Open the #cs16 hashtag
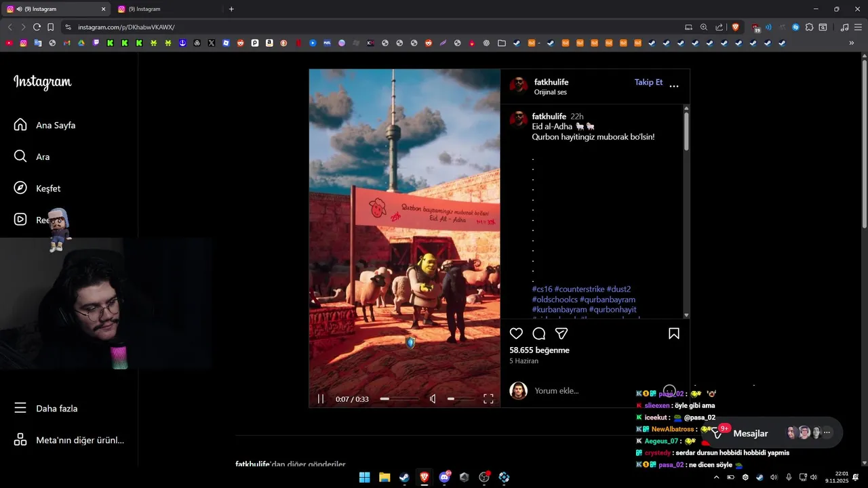Screen dimensions: 868x488 [x=542, y=289]
